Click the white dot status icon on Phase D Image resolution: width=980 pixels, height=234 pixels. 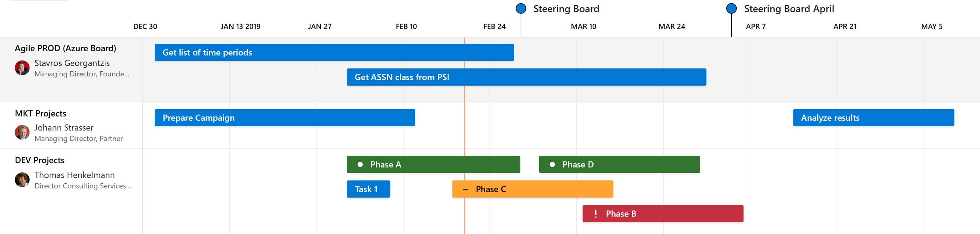(552, 165)
